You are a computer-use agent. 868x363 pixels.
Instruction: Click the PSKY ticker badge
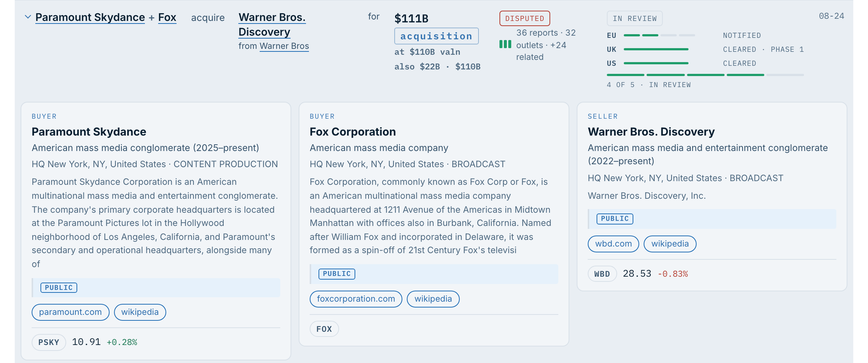[49, 342]
